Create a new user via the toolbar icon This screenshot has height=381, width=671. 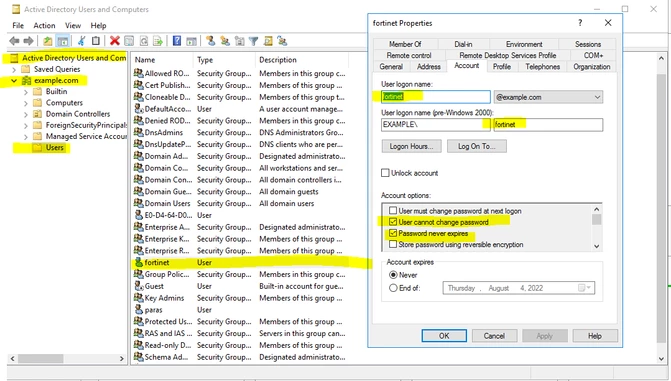[x=210, y=41]
